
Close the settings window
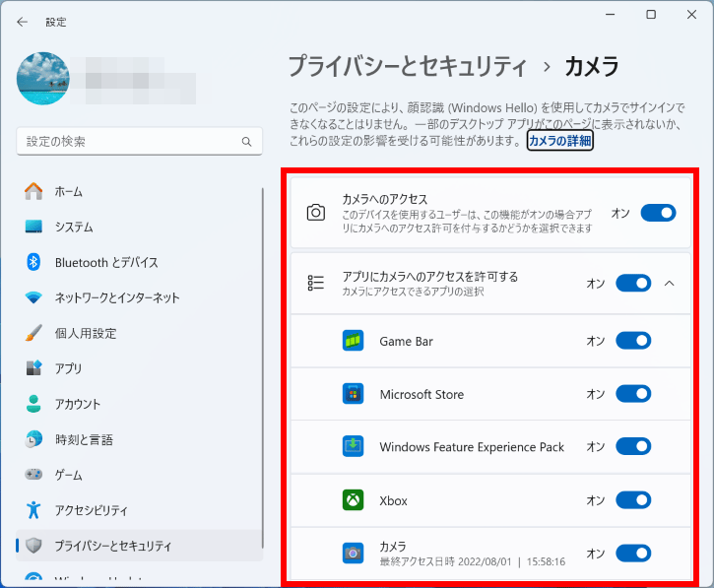click(691, 15)
